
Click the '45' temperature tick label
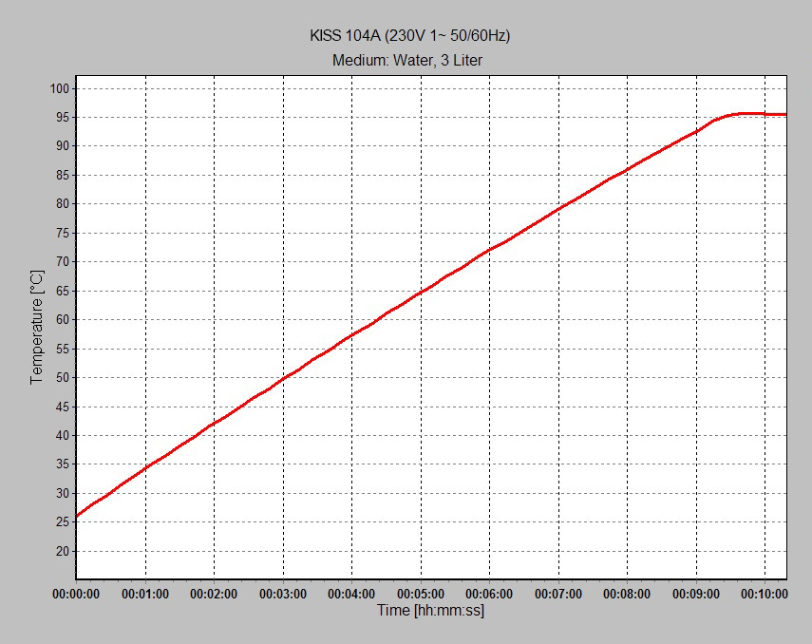click(62, 407)
